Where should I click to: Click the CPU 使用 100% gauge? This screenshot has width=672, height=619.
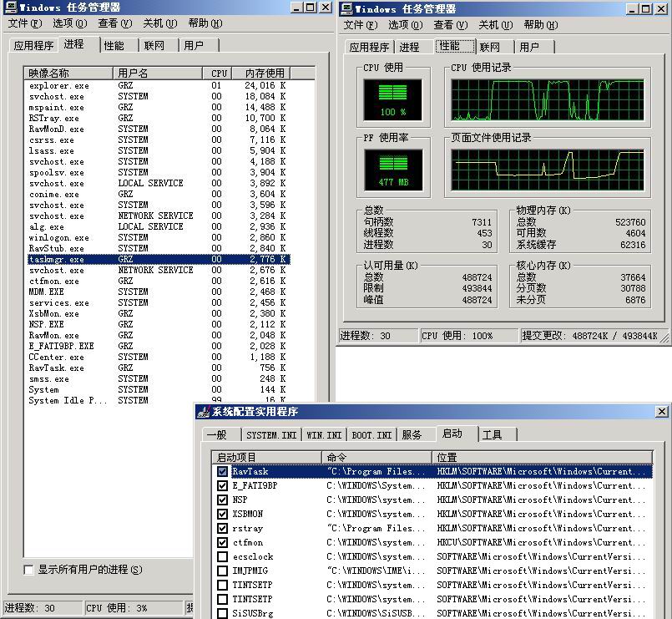coord(392,100)
